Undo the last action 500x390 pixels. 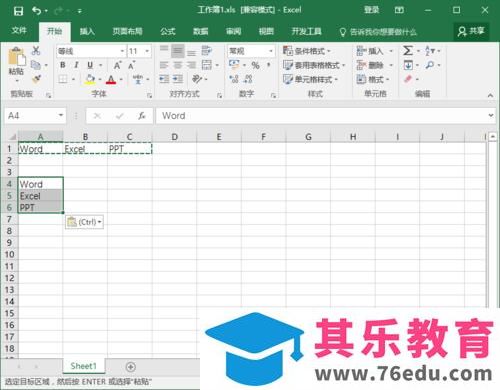pyautogui.click(x=36, y=11)
